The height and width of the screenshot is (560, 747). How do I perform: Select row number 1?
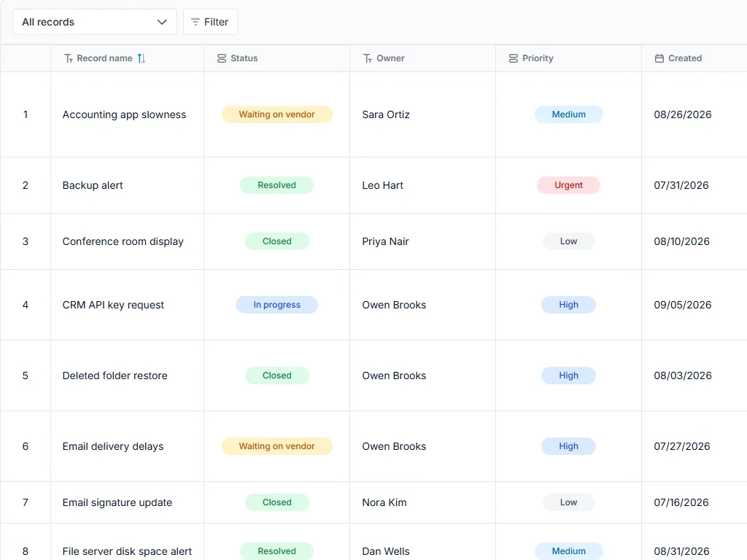coord(26,114)
